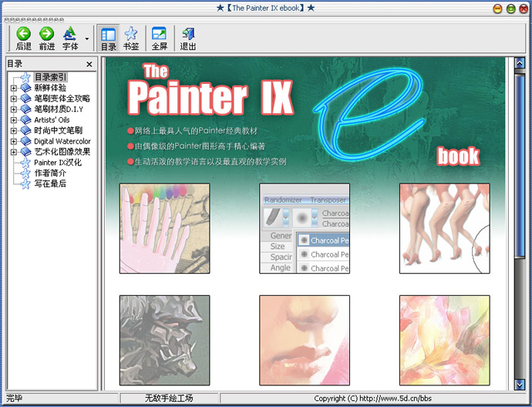Viewport: 532px width, 407px height.
Task: Open the painted lips thumbnail
Action: (x=305, y=340)
